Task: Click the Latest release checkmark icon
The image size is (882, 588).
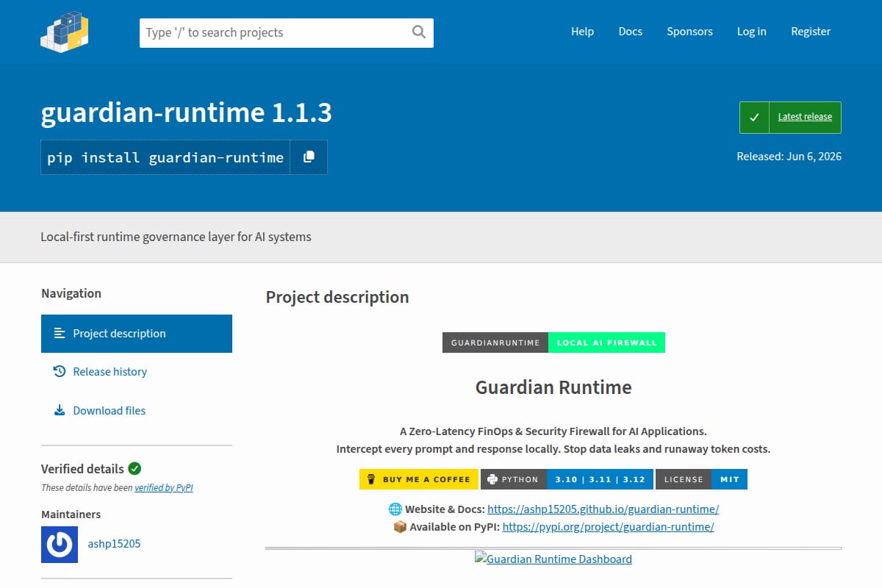Action: 754,117
